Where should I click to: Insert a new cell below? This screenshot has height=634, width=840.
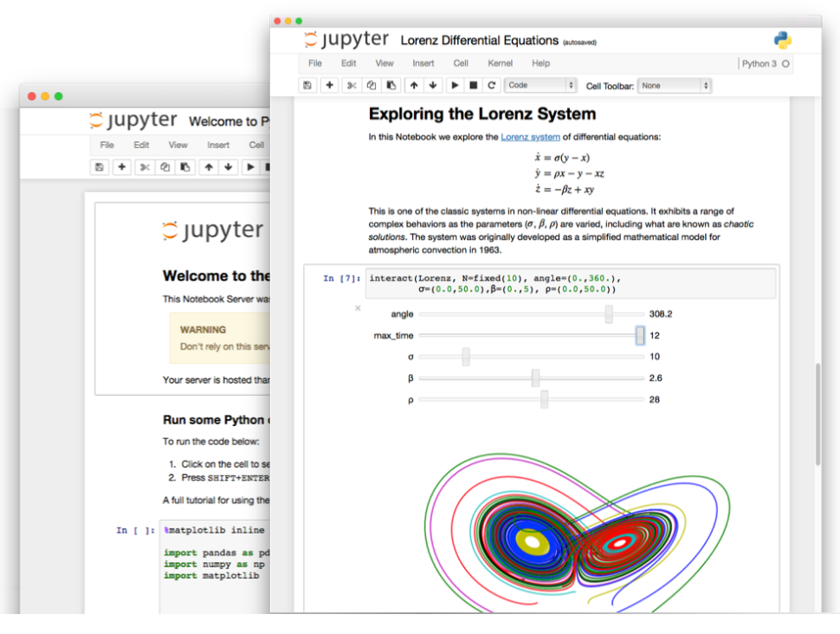pyautogui.click(x=329, y=85)
